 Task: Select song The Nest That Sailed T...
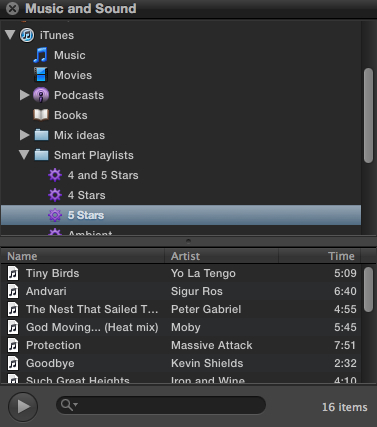[x=92, y=309]
